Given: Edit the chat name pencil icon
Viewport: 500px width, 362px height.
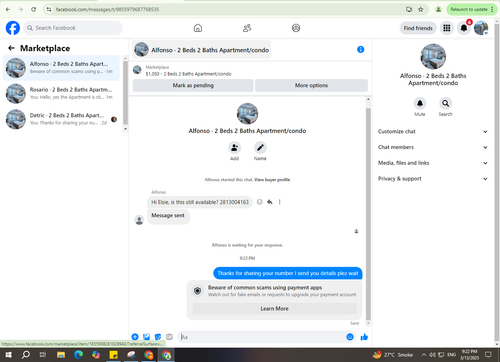Looking at the screenshot, I should point(260,147).
